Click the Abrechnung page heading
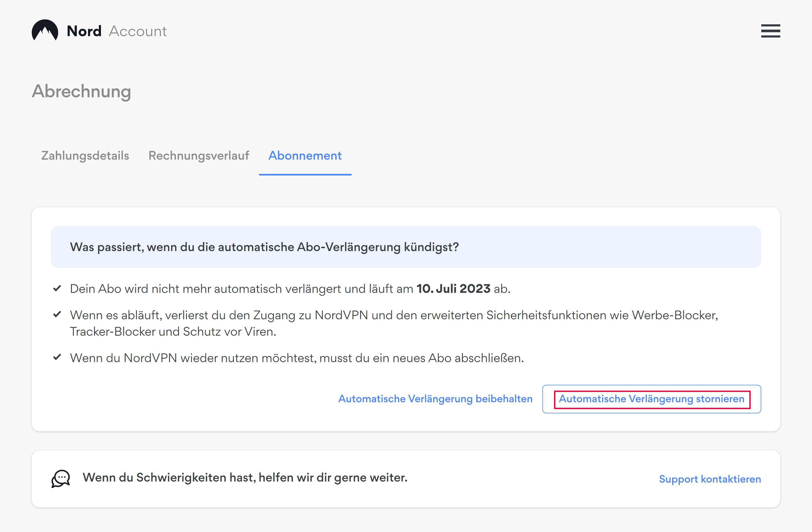 [81, 91]
